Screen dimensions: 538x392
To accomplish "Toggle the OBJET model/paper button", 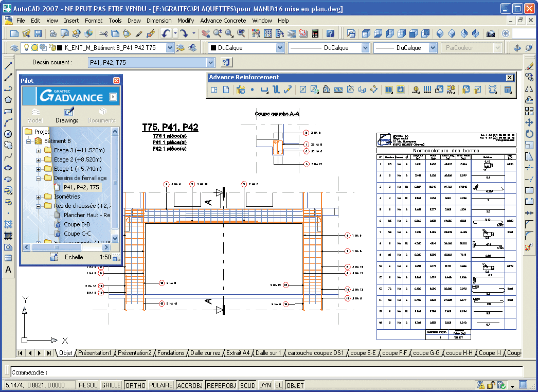I will pyautogui.click(x=295, y=385).
